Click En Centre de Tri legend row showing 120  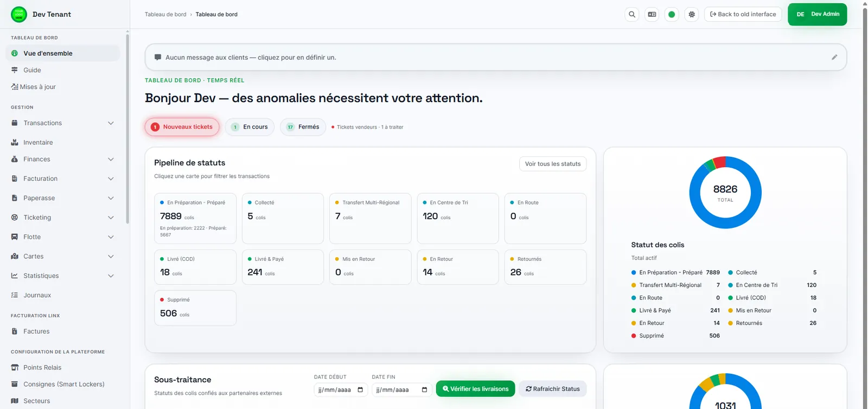772,285
